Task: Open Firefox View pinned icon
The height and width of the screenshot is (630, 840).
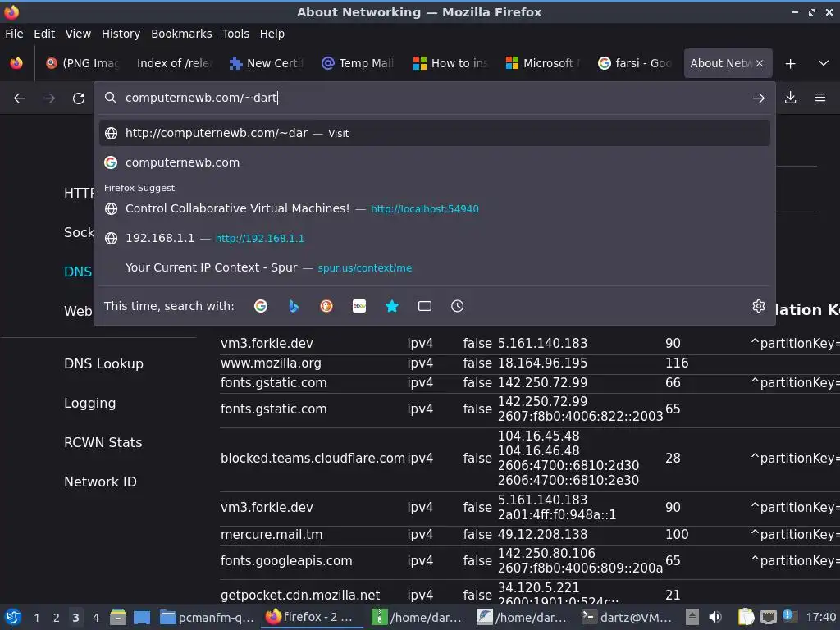Action: (x=16, y=63)
